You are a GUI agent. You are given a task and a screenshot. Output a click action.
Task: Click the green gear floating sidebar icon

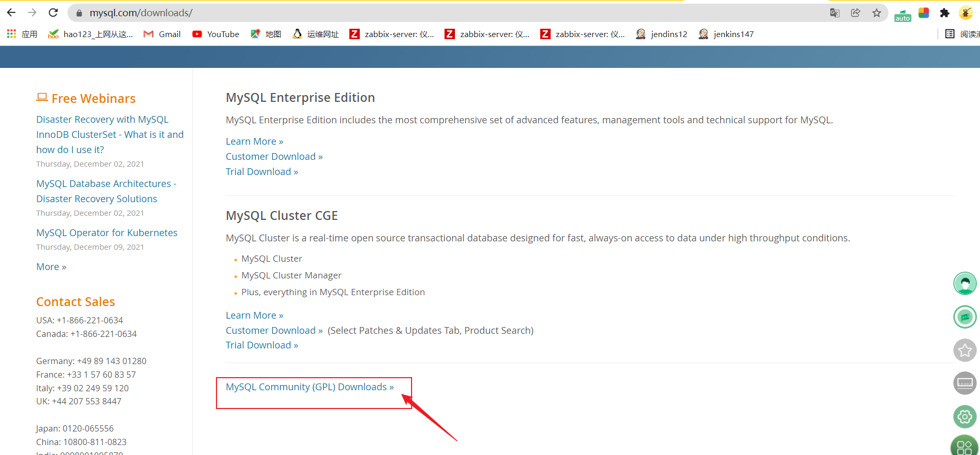tap(965, 417)
